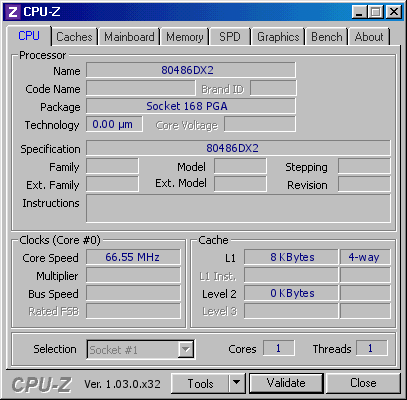Click the Tools button
407x400 pixels.
click(x=200, y=383)
